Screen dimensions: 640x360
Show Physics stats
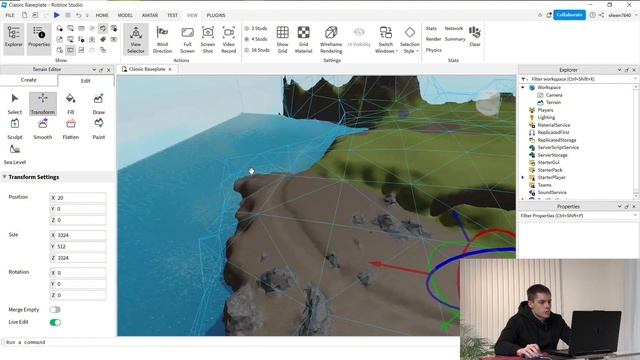433,50
